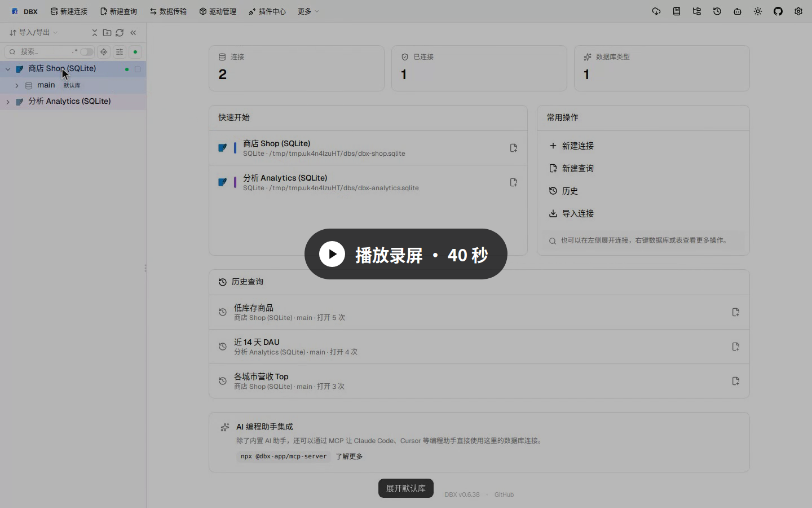The image size is (812, 508).
Task: Toggle regex switch in search box
Action: [x=86, y=52]
